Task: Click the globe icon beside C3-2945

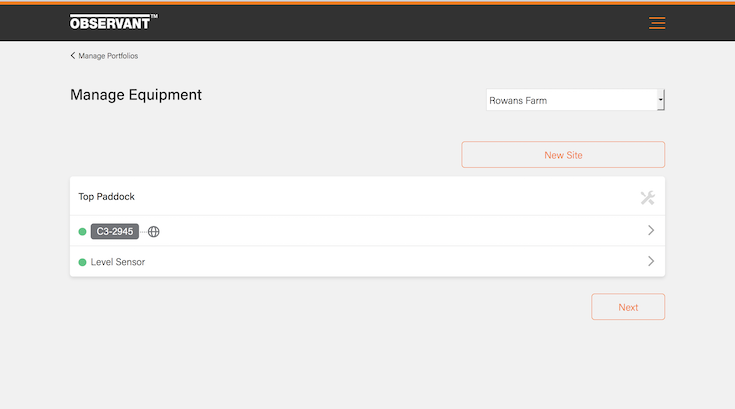Action: (x=154, y=232)
